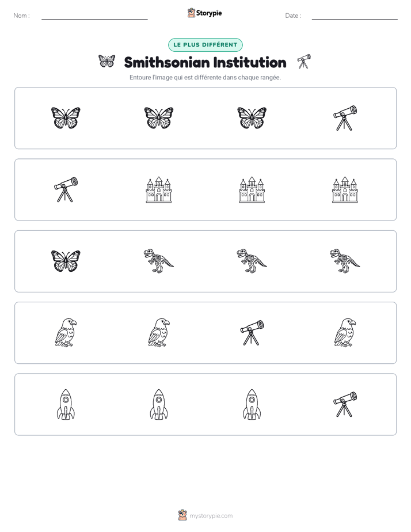Select the last eagle in row four
Viewport: 411px width, 532px height.
coord(345,333)
